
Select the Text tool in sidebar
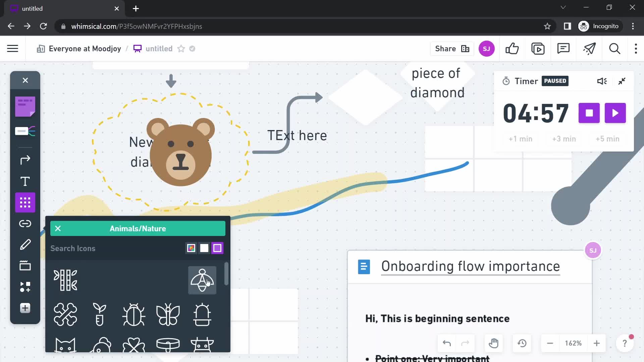pyautogui.click(x=25, y=181)
